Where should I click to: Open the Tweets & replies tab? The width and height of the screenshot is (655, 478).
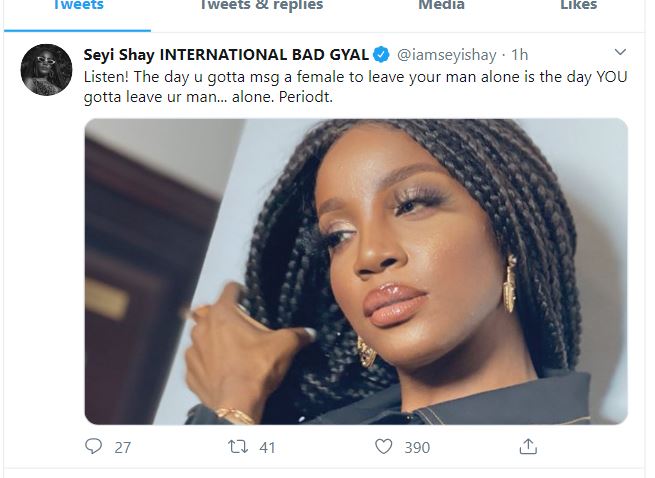[x=261, y=6]
